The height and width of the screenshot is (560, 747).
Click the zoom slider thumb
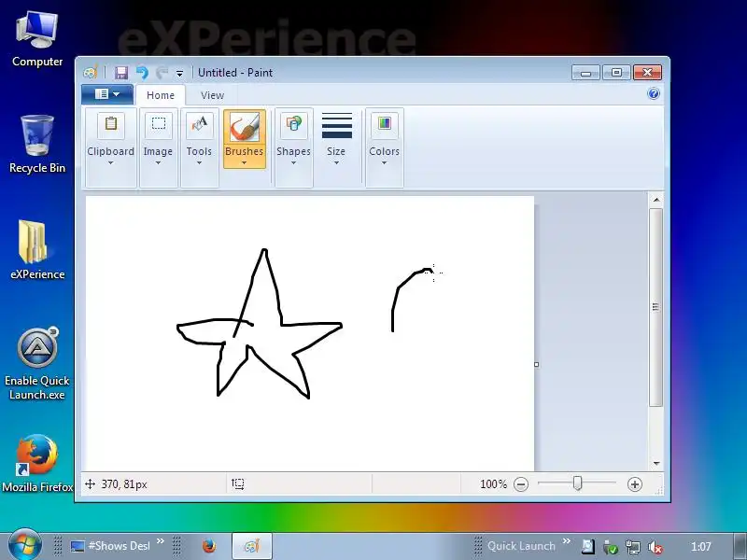577,483
